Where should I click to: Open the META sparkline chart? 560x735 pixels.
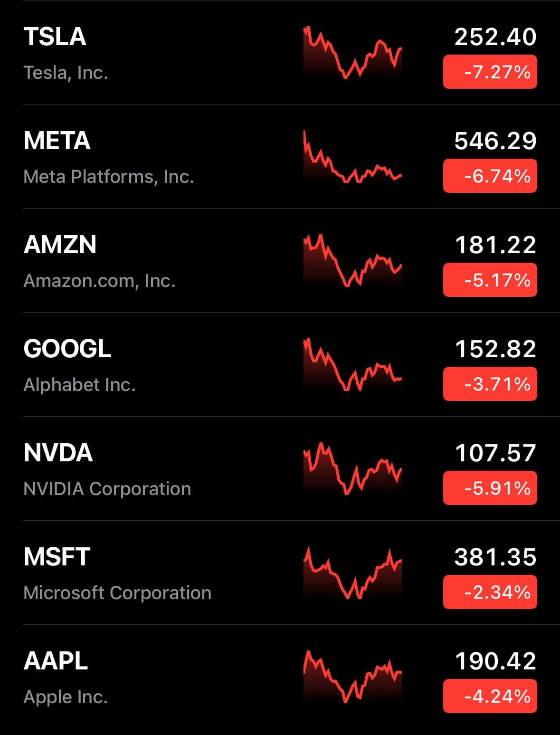[x=352, y=156]
